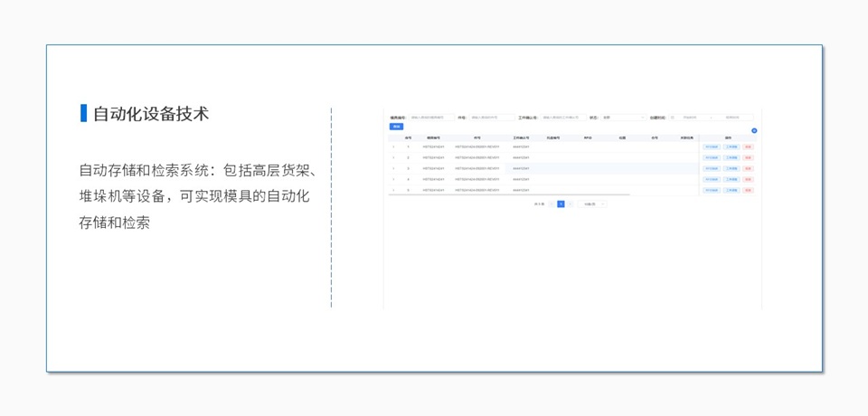
Task: Select page 1 in pagination
Action: (561, 204)
